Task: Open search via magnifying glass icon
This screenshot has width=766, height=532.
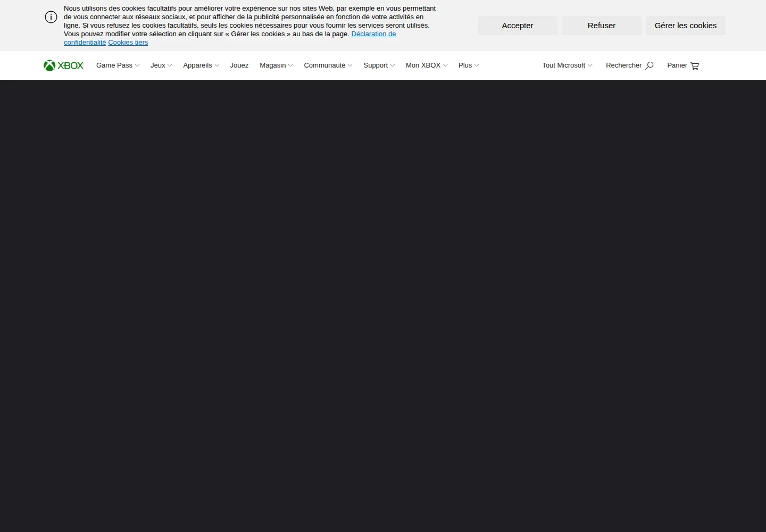Action: [x=649, y=66]
